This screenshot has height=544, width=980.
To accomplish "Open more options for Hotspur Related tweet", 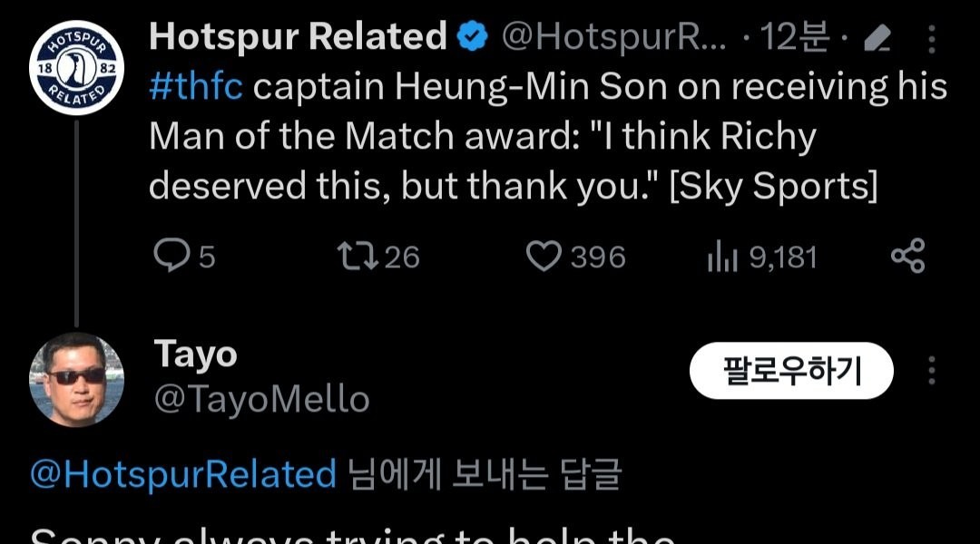I will tap(931, 40).
